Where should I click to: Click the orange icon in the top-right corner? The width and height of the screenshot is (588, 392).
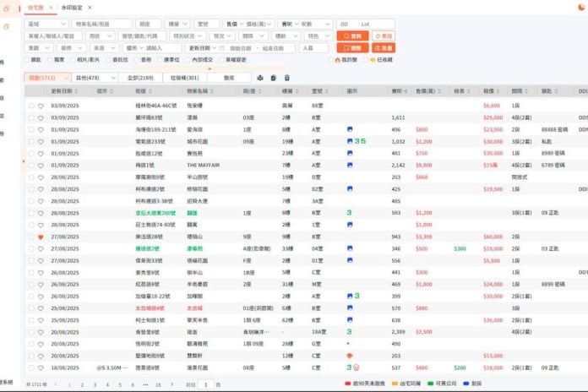[581, 7]
